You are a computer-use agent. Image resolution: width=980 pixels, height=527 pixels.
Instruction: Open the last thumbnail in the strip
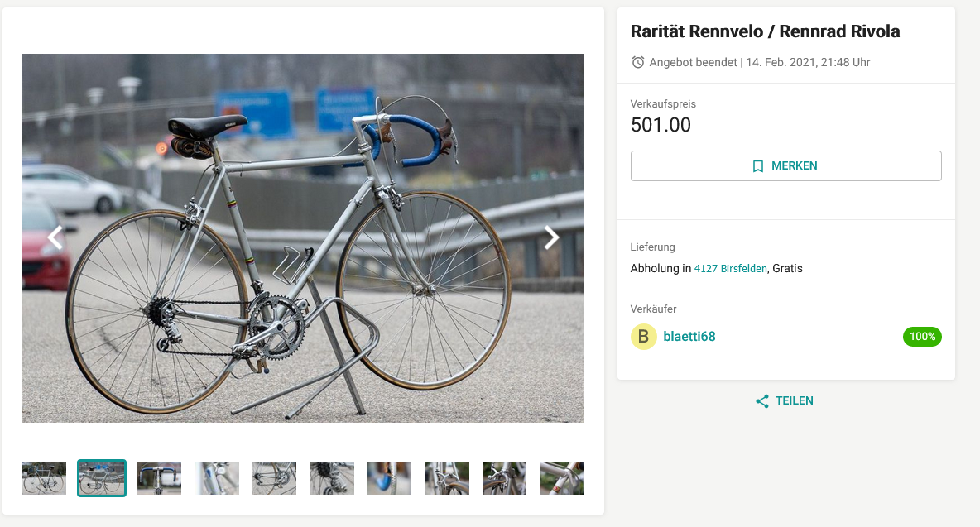click(562, 478)
